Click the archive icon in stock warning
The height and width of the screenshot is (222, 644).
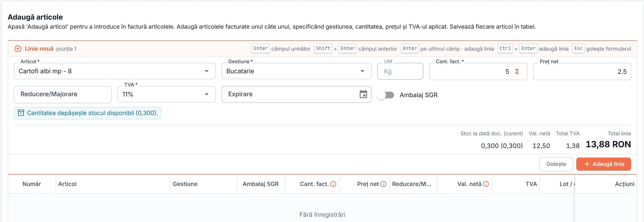(x=21, y=113)
